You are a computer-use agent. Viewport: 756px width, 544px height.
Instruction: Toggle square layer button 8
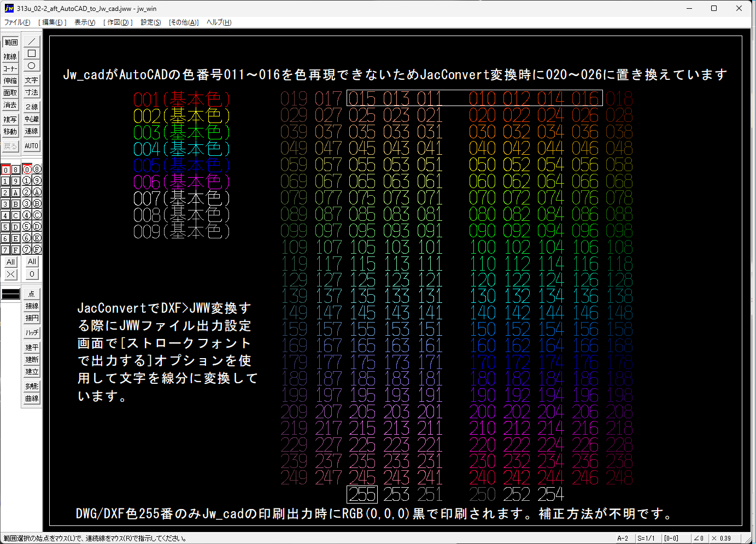point(16,169)
